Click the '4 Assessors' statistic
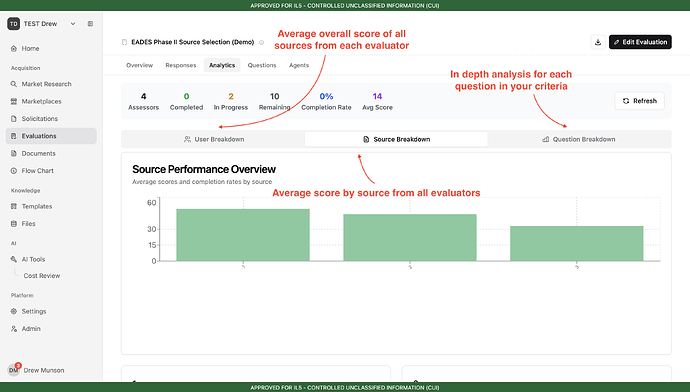This screenshot has height=392, width=690. 143,102
